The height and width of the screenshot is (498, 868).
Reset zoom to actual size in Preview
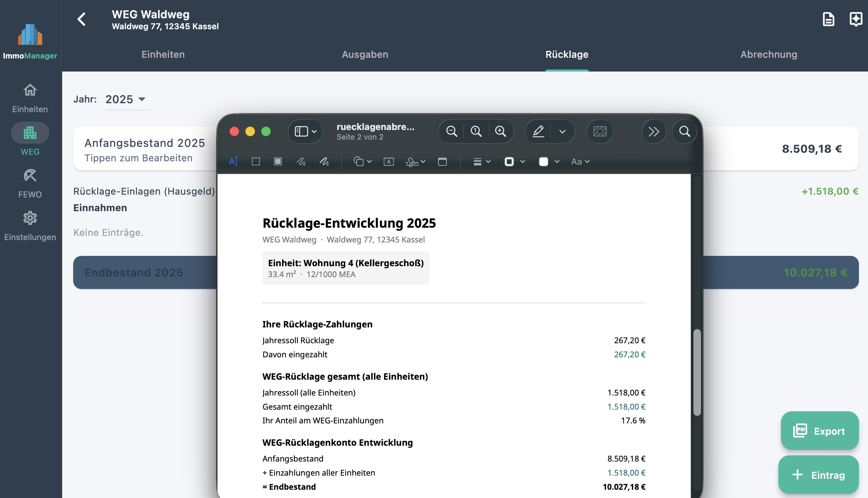pyautogui.click(x=476, y=131)
